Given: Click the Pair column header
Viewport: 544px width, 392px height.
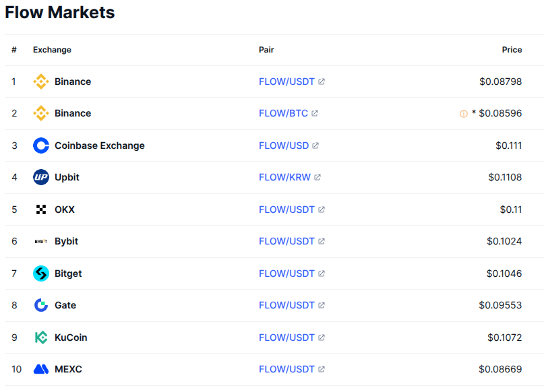Looking at the screenshot, I should (266, 50).
